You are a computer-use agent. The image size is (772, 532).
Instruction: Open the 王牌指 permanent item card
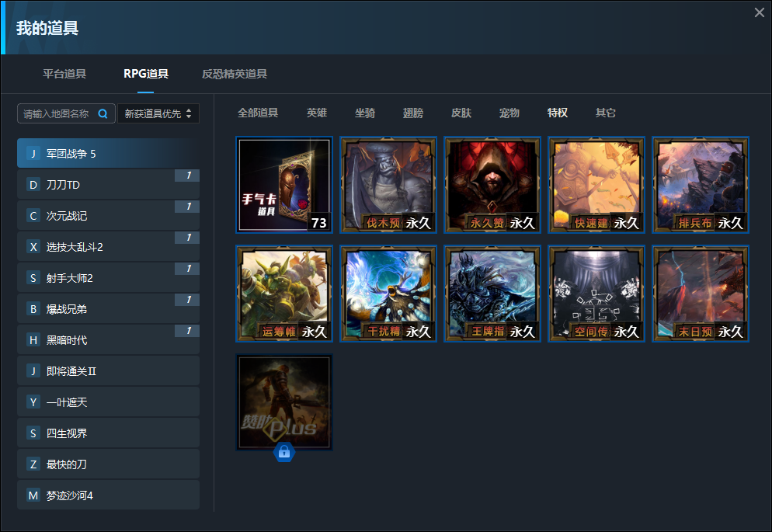point(492,294)
